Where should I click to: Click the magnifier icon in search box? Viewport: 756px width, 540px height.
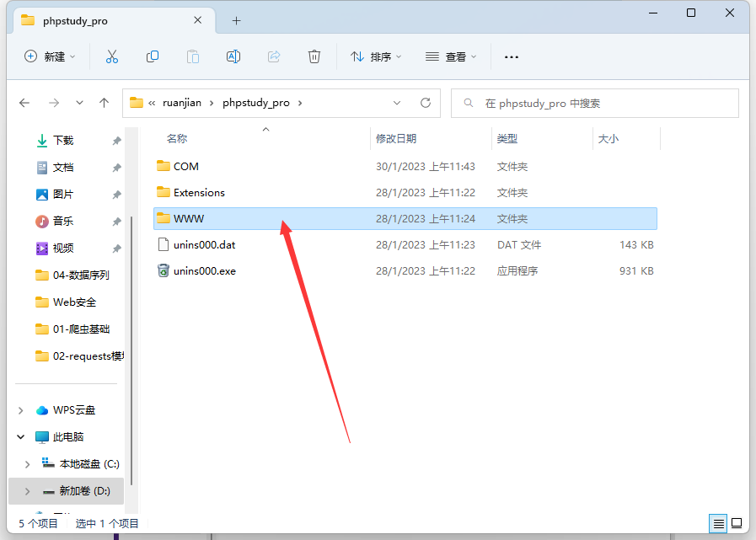tap(468, 103)
